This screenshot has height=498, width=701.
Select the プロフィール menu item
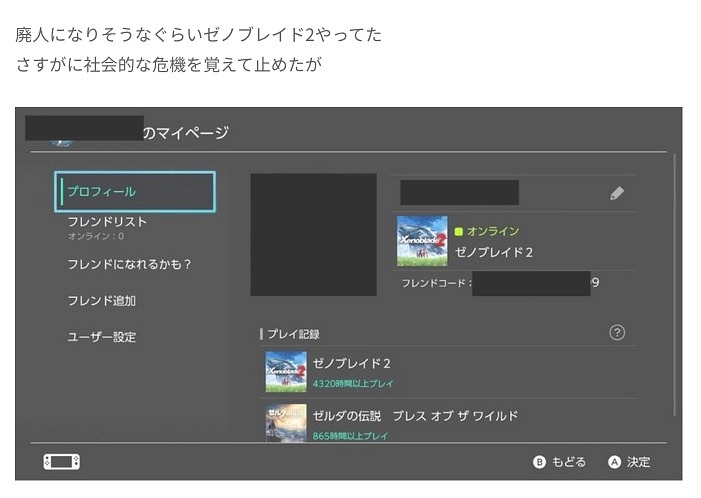click(134, 192)
